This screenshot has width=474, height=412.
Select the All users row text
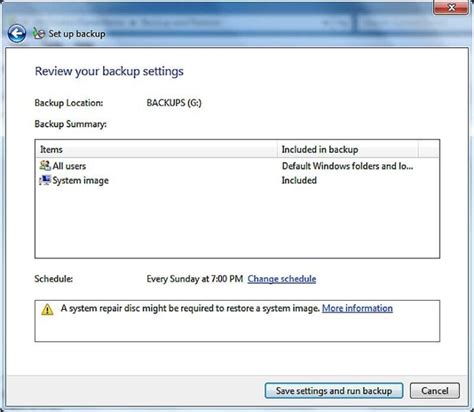[69, 166]
